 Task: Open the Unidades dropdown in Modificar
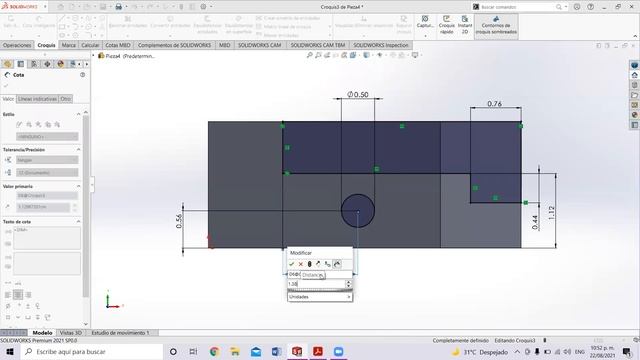320,297
